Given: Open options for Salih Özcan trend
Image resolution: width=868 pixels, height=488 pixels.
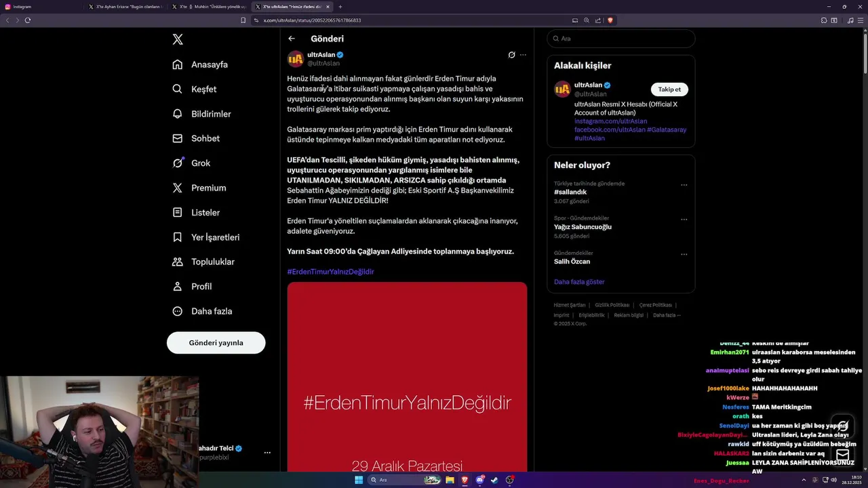Looking at the screenshot, I should [684, 254].
